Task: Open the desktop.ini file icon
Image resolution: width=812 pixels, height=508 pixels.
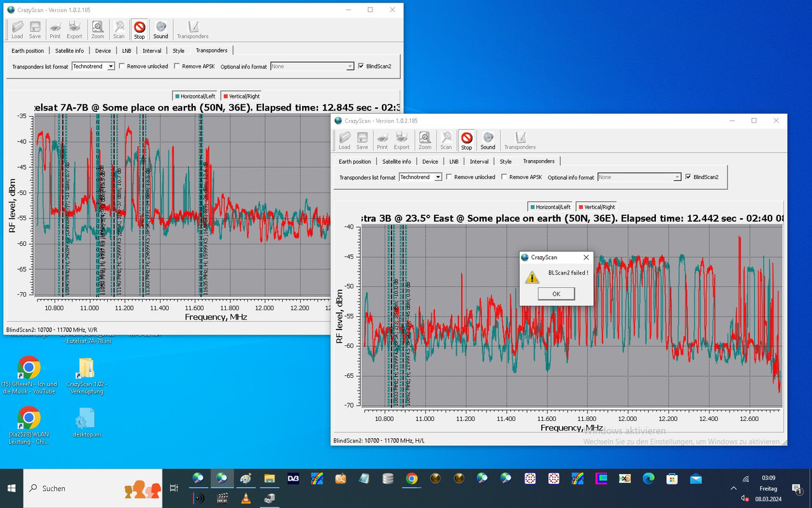Action: pyautogui.click(x=86, y=424)
